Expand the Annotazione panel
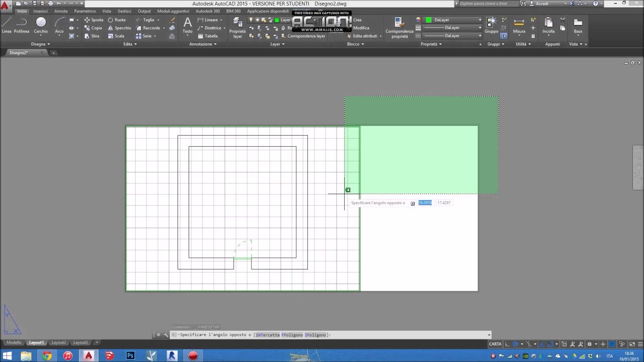 point(203,44)
